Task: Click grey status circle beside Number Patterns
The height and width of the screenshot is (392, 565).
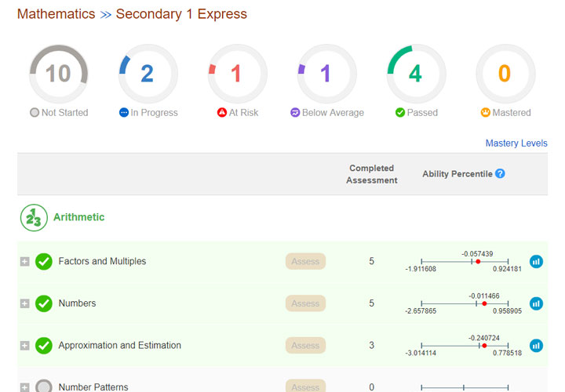Action: click(x=44, y=387)
